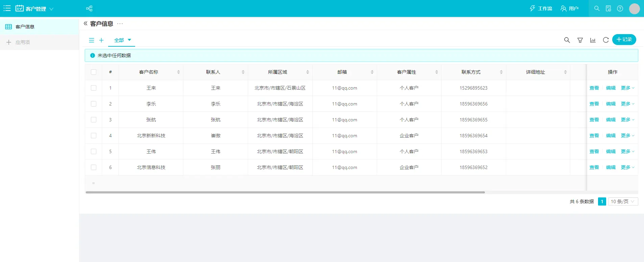Expand 更多 options for 王伟 row

click(x=627, y=151)
